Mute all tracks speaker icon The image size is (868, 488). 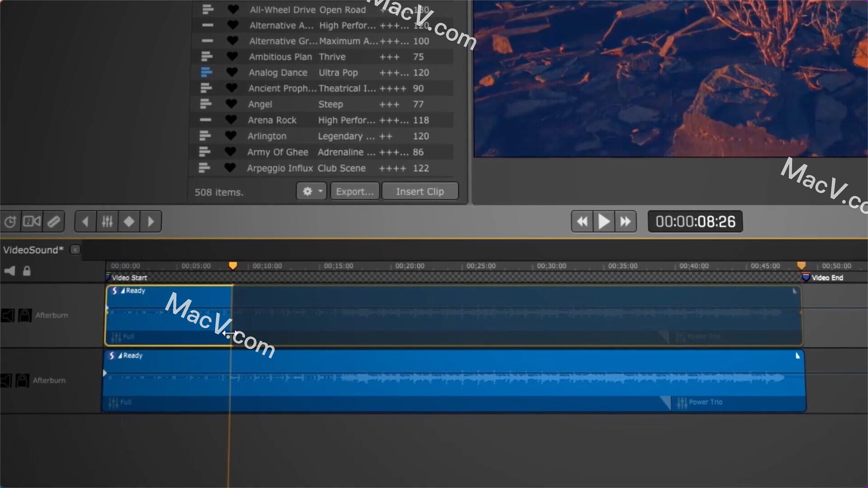[x=9, y=271]
